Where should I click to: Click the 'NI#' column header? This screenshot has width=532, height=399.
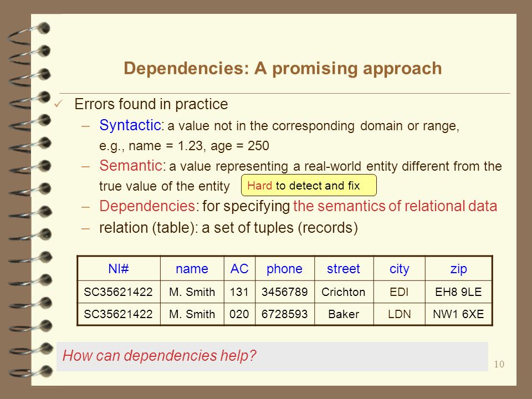[x=119, y=269]
